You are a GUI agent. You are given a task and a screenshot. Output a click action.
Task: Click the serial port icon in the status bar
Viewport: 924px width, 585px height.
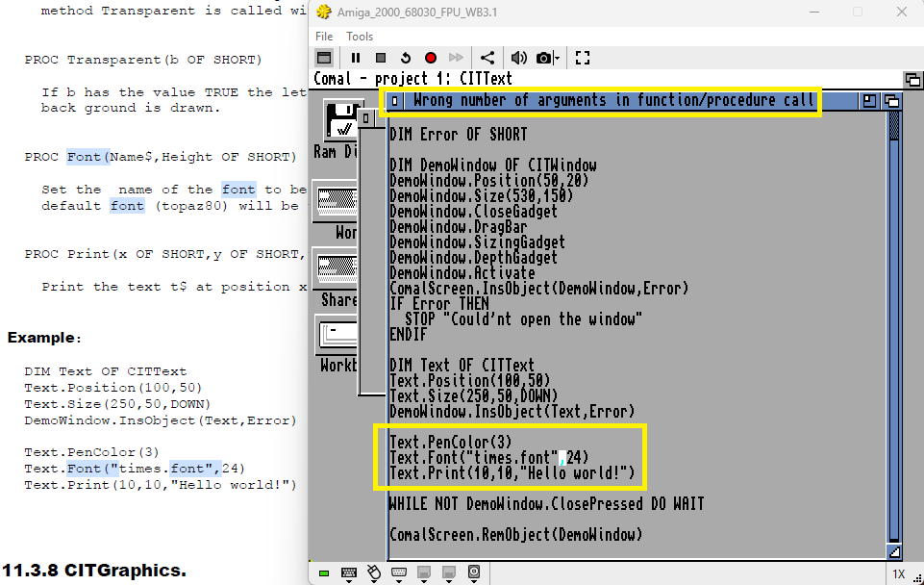[x=399, y=573]
